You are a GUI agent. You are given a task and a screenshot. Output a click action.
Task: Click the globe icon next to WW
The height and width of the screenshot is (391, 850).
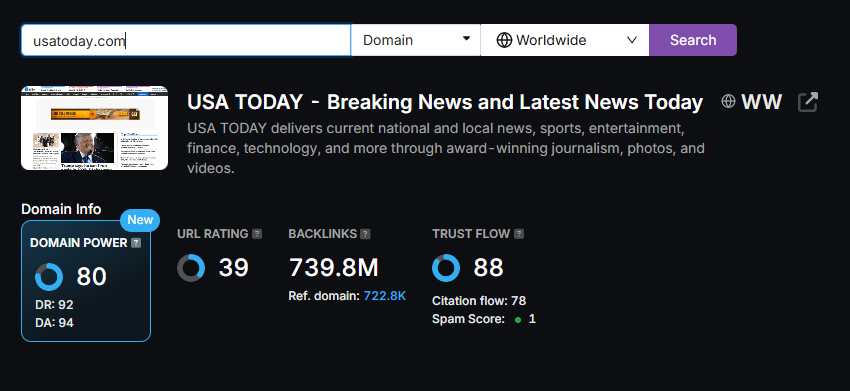tap(728, 101)
